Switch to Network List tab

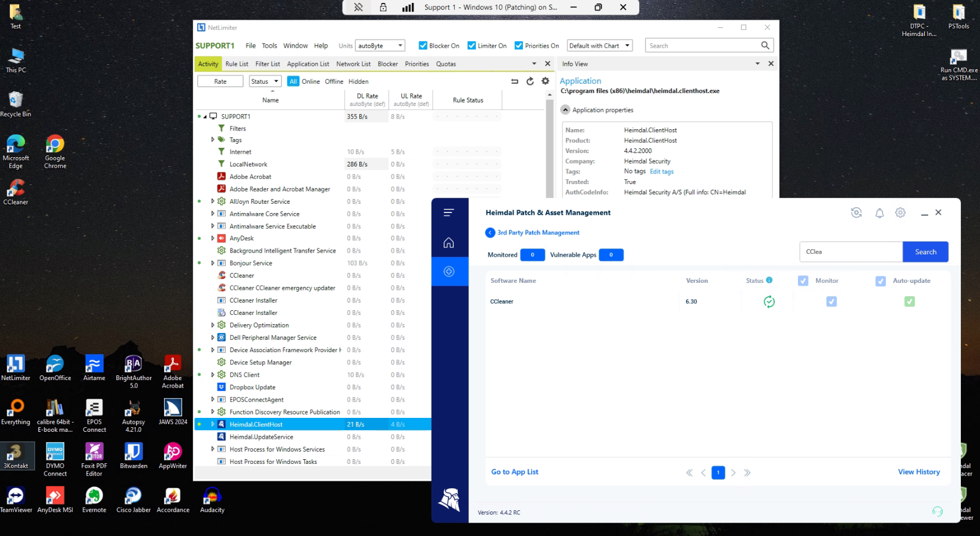coord(353,64)
